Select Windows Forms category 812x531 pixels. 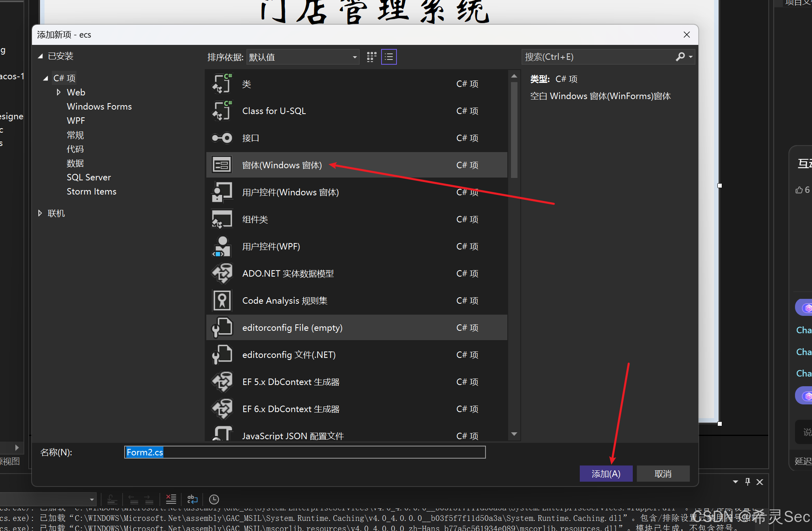coord(99,106)
